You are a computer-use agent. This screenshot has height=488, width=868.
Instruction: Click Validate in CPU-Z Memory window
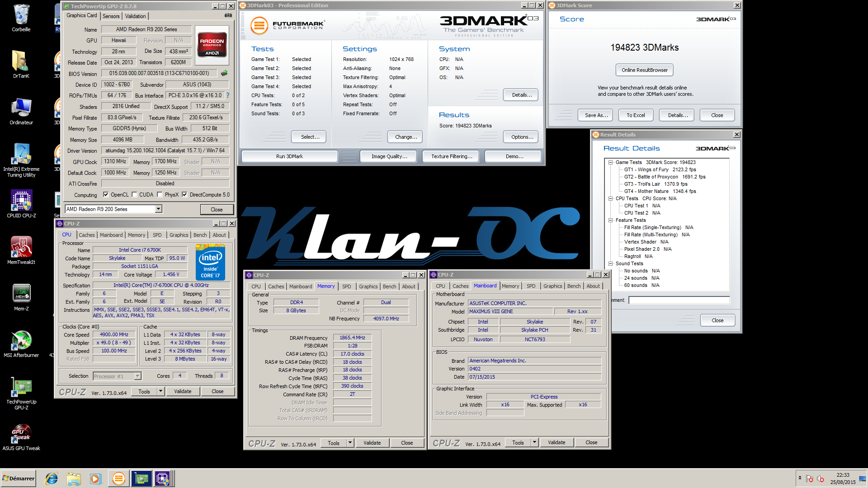point(372,443)
